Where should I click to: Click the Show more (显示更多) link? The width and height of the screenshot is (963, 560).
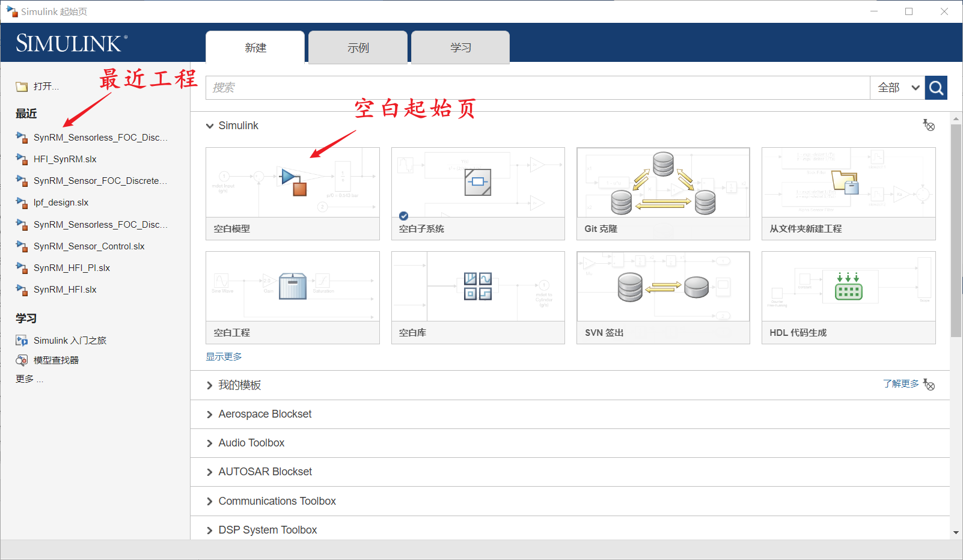(224, 356)
